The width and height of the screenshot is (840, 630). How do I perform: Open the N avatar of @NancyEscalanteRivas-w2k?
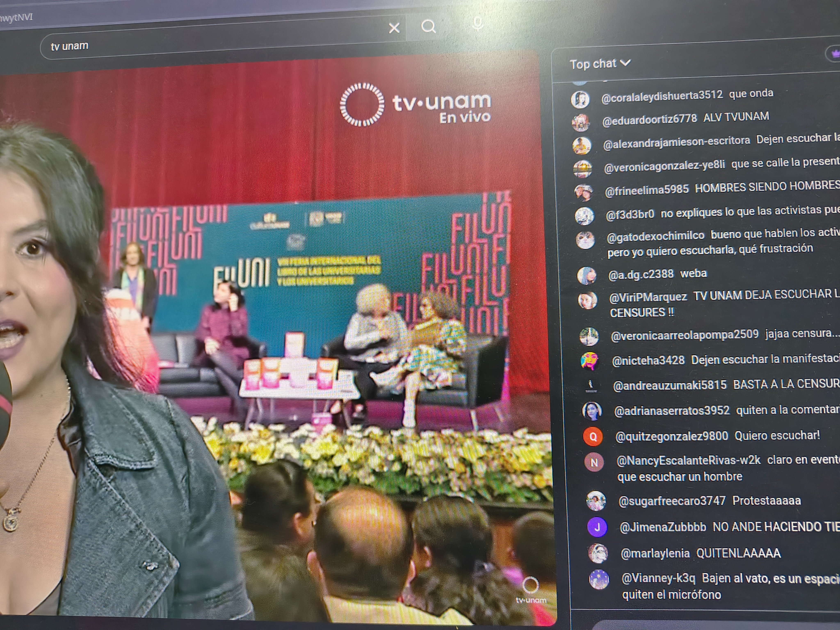(594, 462)
